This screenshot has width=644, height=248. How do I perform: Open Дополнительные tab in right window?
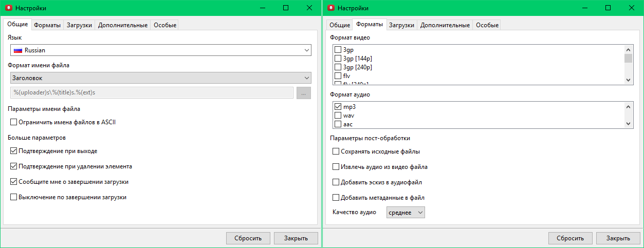tap(445, 25)
